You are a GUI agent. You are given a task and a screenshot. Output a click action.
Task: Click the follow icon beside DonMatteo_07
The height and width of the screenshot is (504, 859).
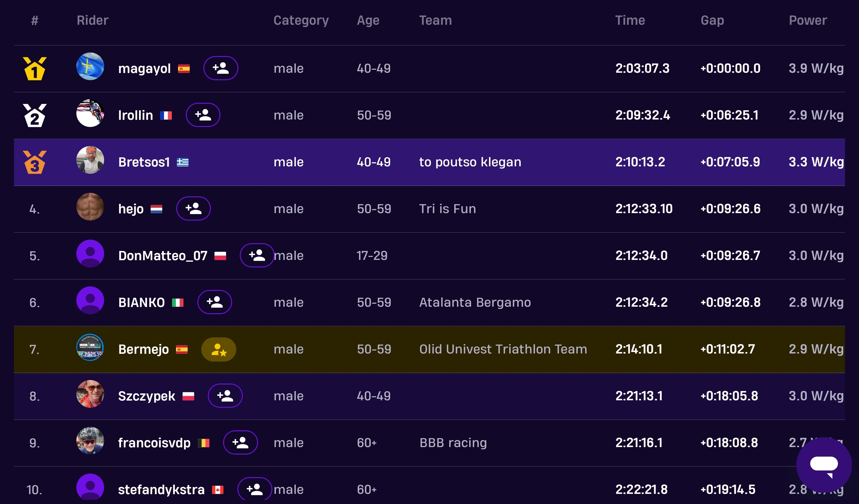(257, 255)
